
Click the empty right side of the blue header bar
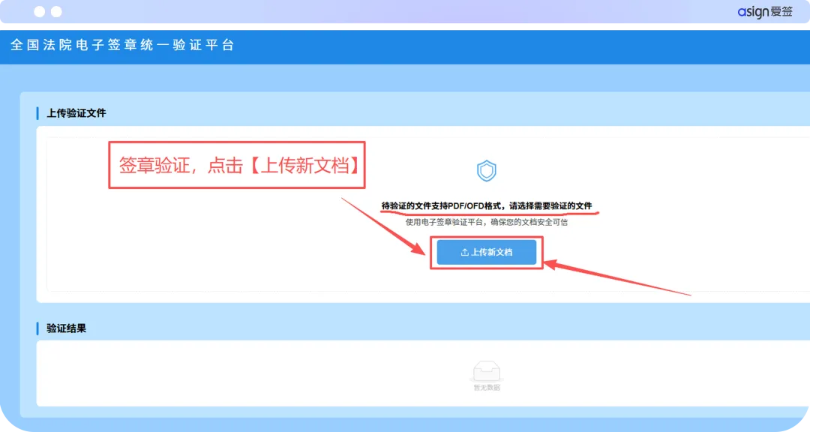point(600,46)
